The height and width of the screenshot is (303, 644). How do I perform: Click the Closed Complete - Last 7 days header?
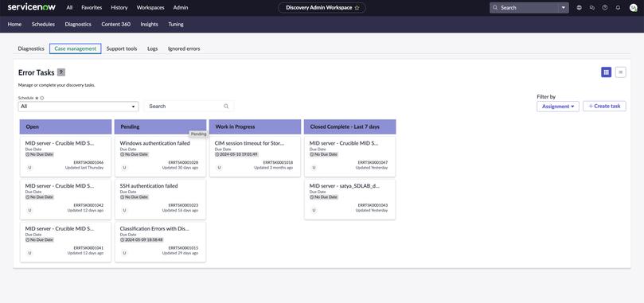pos(350,127)
